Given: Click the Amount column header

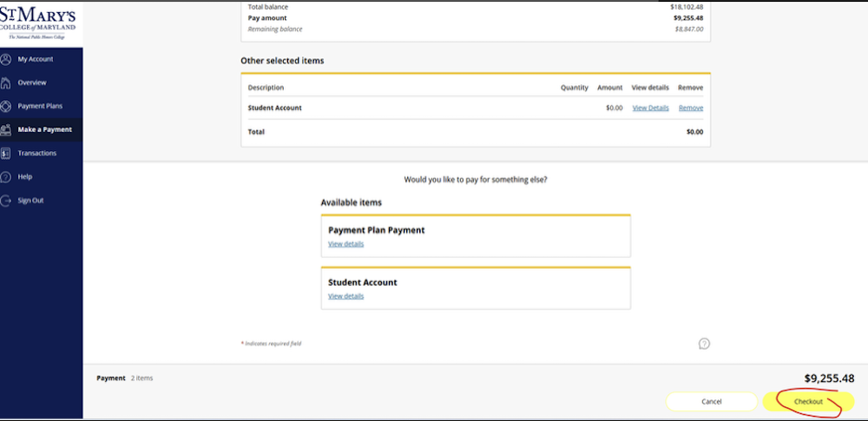Looking at the screenshot, I should (610, 88).
